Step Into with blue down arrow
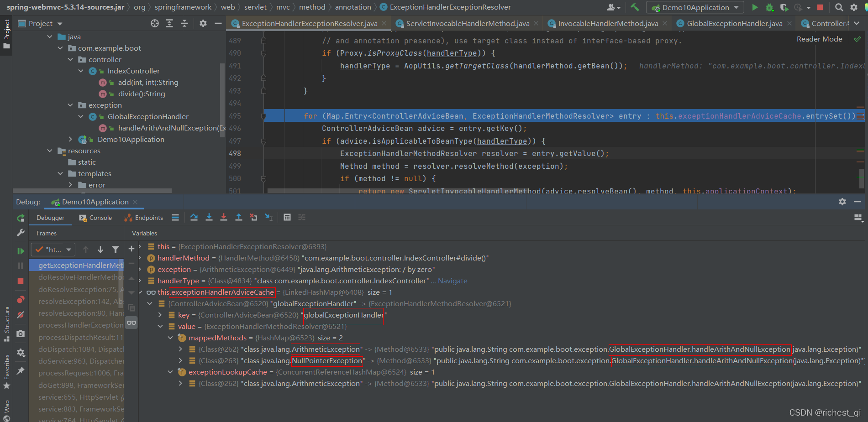The height and width of the screenshot is (422, 868). tap(209, 218)
